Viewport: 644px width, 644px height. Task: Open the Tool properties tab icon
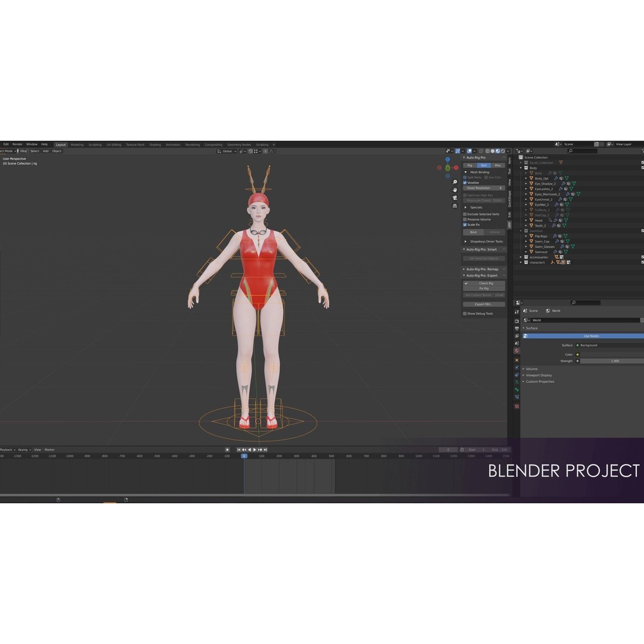click(516, 312)
